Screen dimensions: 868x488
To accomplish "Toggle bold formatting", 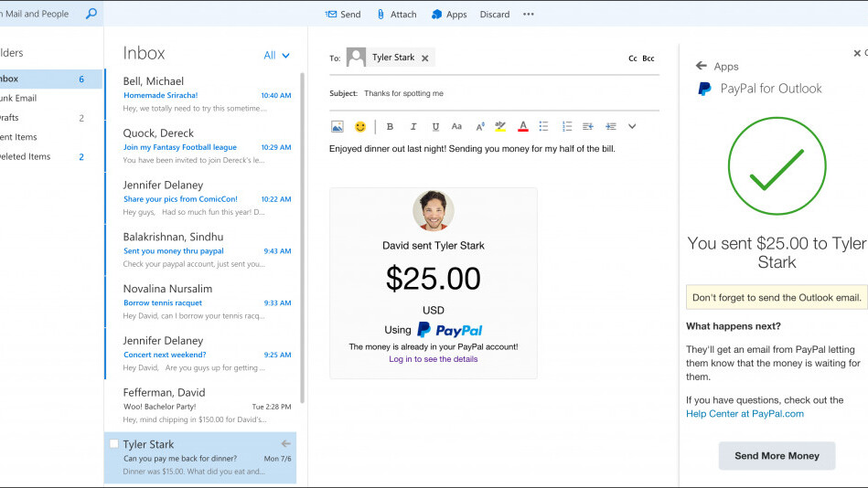I will click(x=391, y=126).
